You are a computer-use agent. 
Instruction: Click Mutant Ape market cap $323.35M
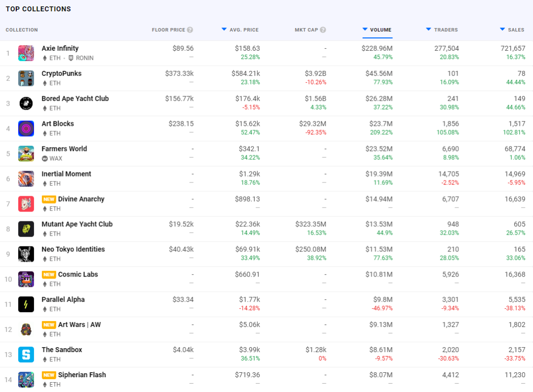pyautogui.click(x=311, y=224)
